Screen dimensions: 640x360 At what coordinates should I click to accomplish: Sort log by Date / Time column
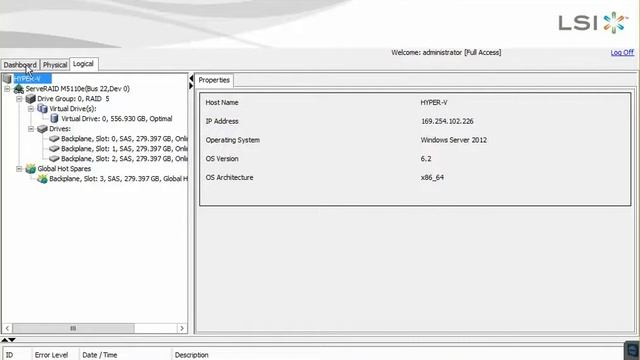(125, 355)
